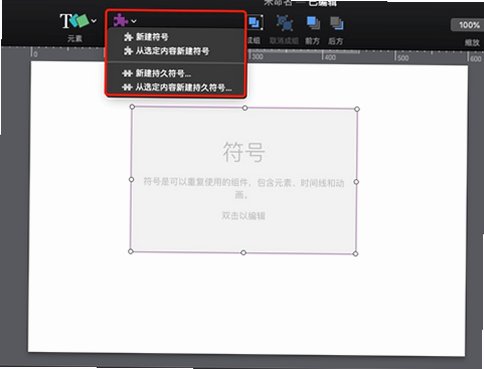
Task: Click the ungroup (取消成组) toolbar icon
Action: pyautogui.click(x=285, y=23)
